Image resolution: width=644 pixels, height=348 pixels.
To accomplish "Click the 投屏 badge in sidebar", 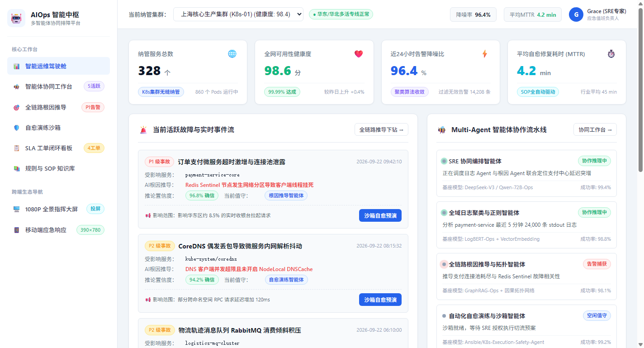I will [95, 209].
